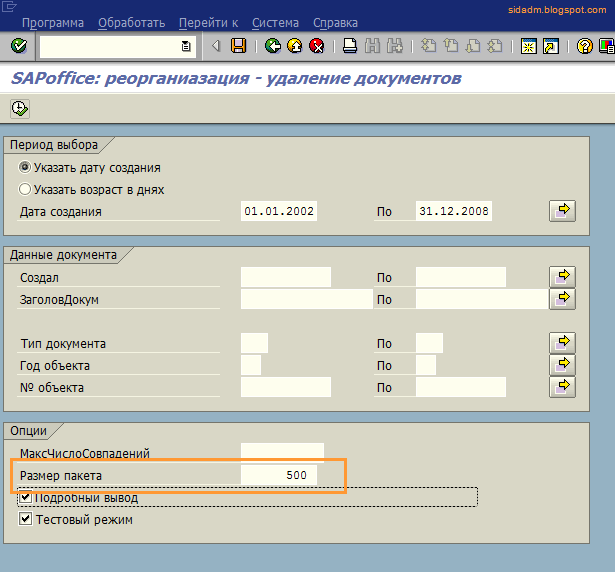Click the Год объекта from-value field

click(x=251, y=365)
